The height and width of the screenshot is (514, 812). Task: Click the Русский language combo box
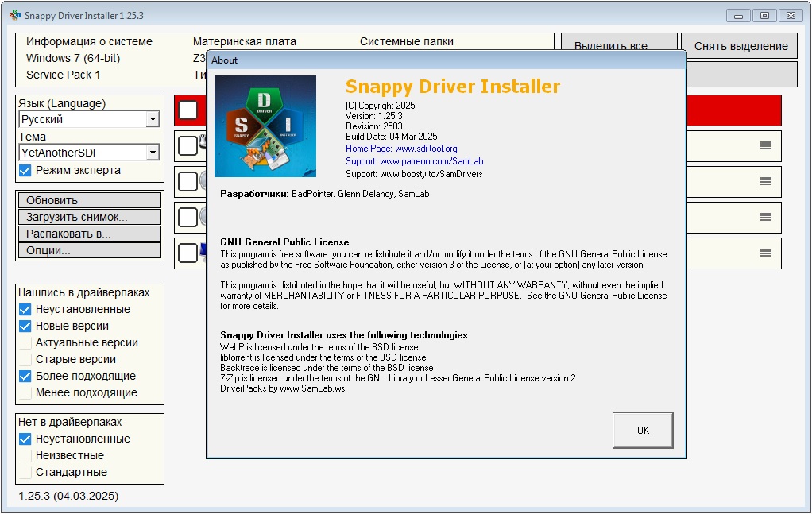coord(89,119)
